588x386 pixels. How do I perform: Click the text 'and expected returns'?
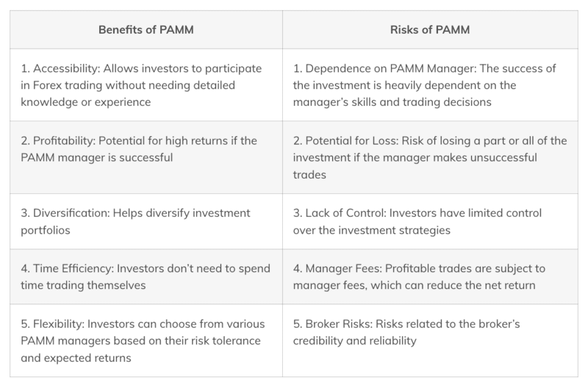(x=76, y=358)
